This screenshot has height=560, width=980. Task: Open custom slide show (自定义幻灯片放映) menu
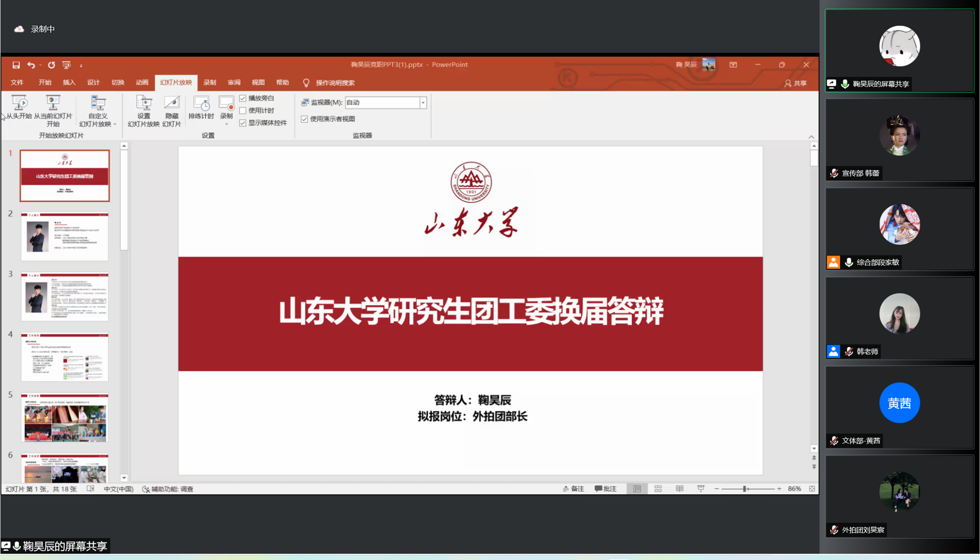pos(98,111)
